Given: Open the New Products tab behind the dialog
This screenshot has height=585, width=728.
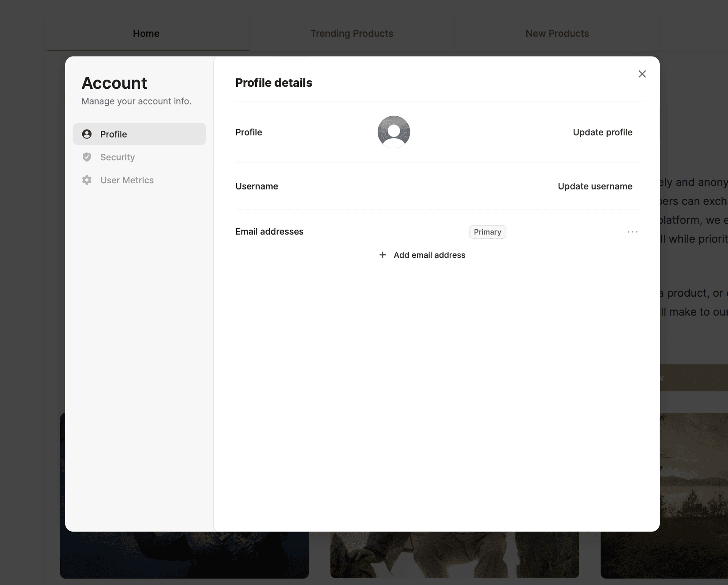Looking at the screenshot, I should 557,33.
